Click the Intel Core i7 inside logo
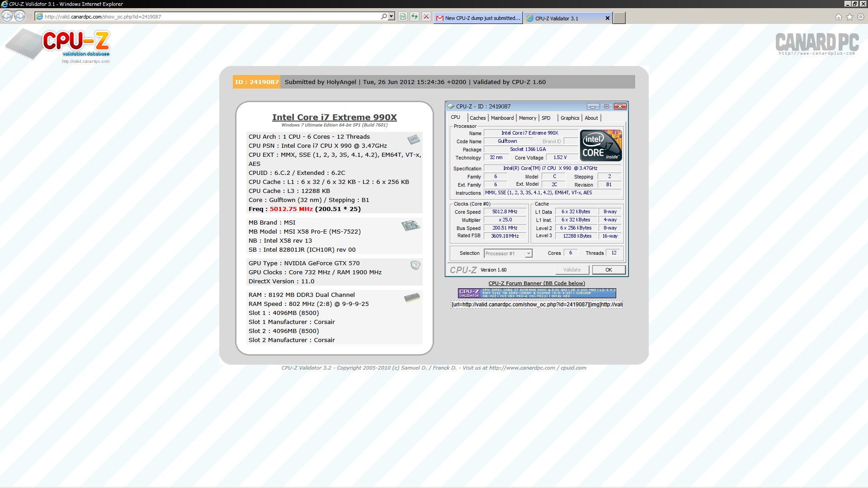Viewport: 868px width, 488px height. 601,145
